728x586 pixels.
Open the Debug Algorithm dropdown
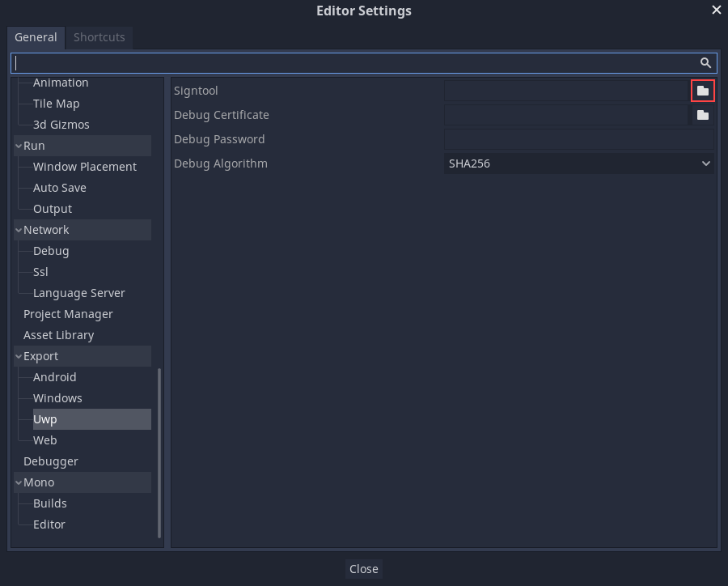(x=578, y=163)
